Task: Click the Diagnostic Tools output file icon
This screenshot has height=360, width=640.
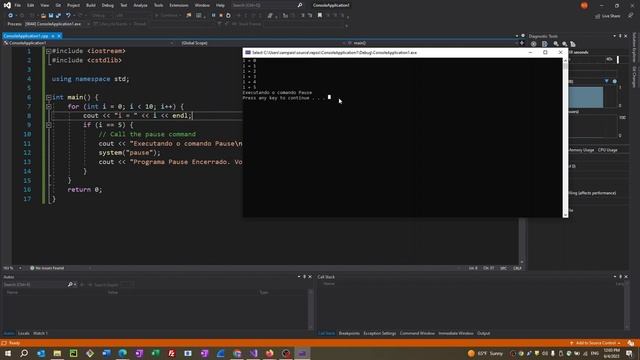Action: tap(544, 44)
